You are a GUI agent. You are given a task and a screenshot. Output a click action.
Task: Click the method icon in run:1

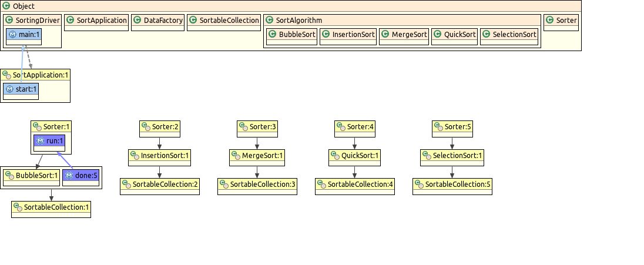pyautogui.click(x=40, y=141)
